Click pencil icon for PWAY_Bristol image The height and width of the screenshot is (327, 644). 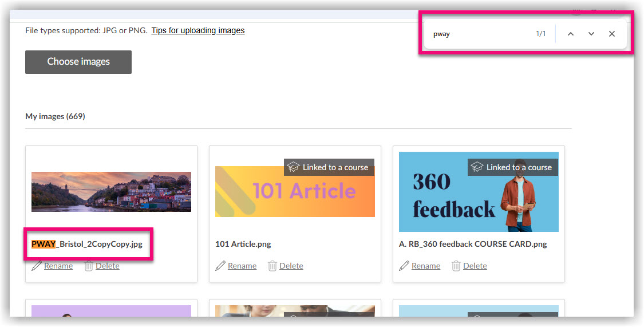coord(37,266)
